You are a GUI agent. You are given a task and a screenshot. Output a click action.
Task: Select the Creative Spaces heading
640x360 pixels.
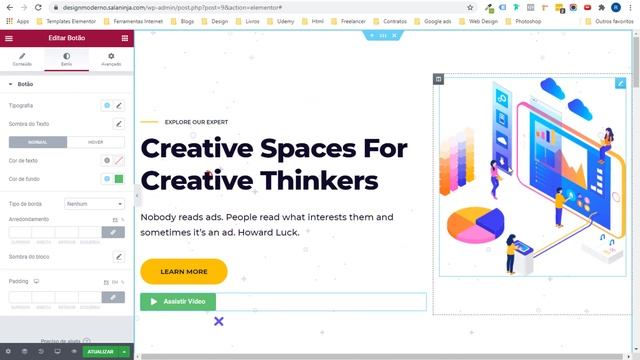(x=274, y=164)
